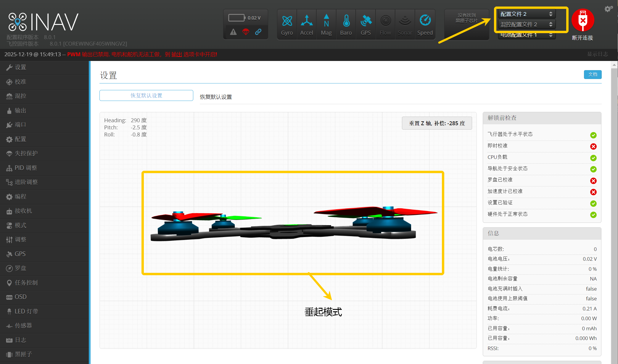
Task: Open the 电池配置文件 1 dropdown
Action: 526,35
